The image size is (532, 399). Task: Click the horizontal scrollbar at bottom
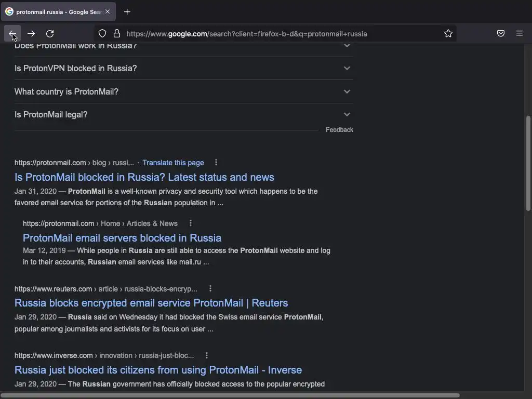(x=230, y=395)
